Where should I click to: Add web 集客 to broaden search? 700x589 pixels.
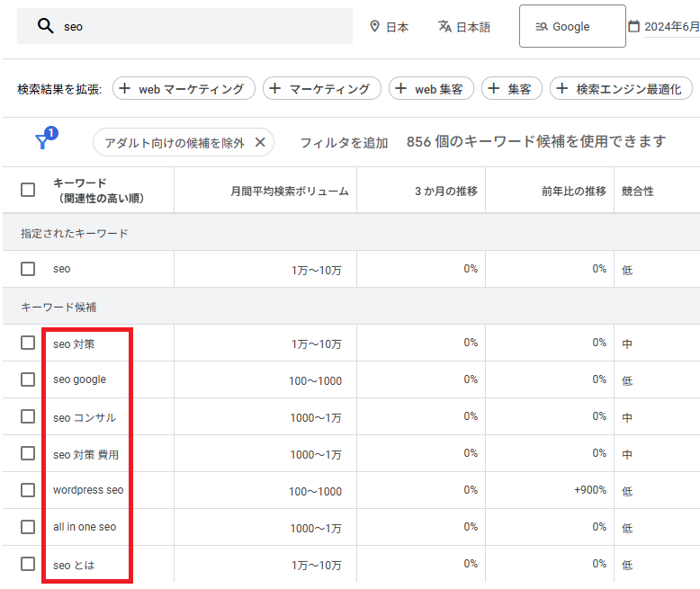[x=431, y=88]
